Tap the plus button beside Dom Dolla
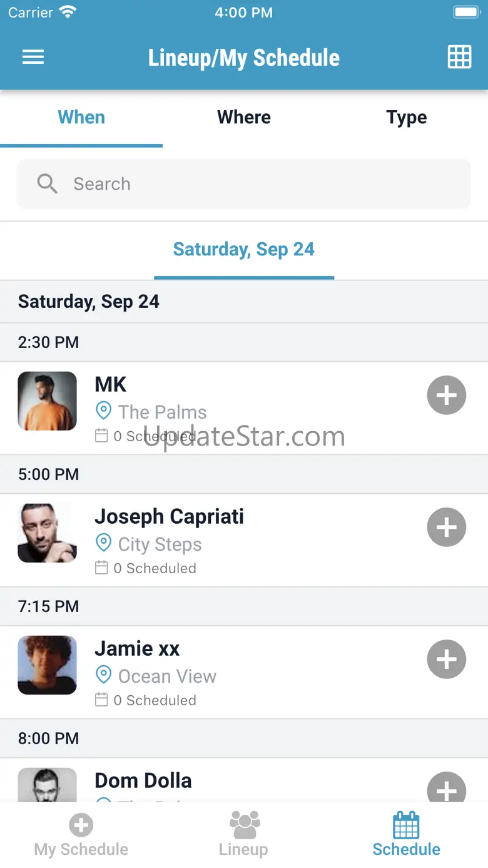488x868 pixels. point(446,789)
